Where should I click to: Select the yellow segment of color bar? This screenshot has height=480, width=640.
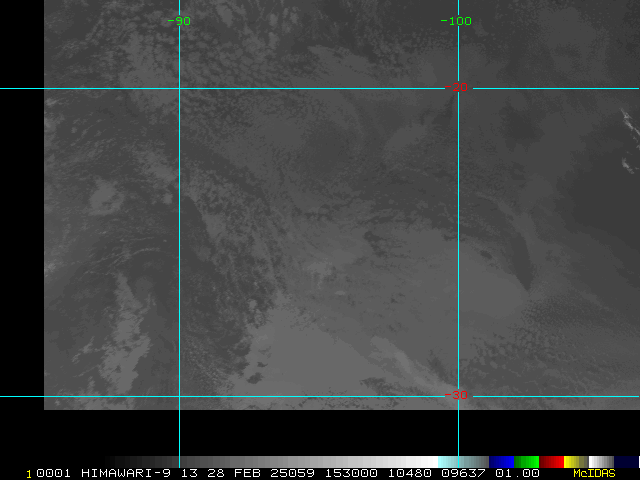(576, 462)
